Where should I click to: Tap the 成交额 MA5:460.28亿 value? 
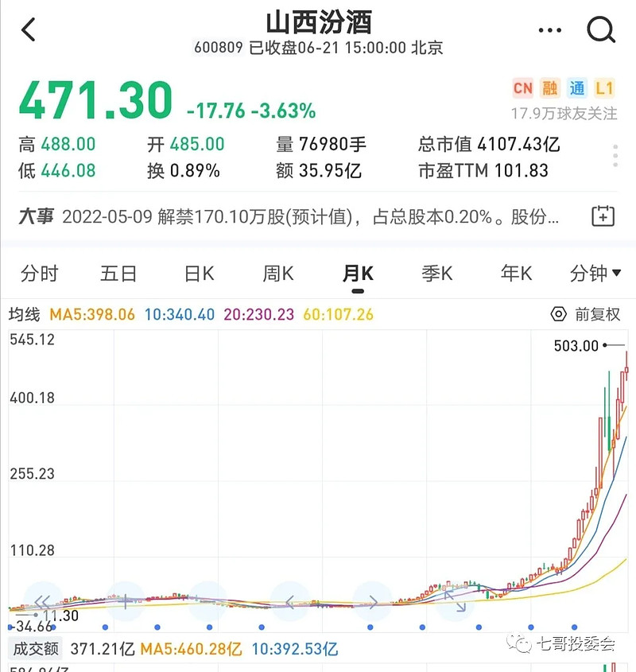(x=191, y=649)
